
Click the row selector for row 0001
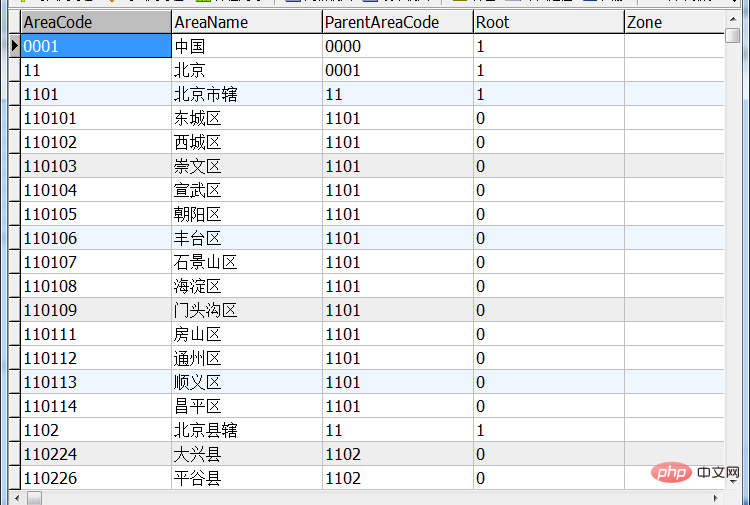pyautogui.click(x=15, y=46)
